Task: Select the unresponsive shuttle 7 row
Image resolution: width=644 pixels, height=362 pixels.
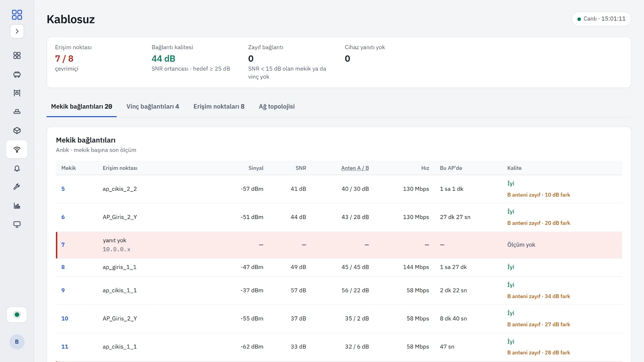Action: (x=339, y=245)
